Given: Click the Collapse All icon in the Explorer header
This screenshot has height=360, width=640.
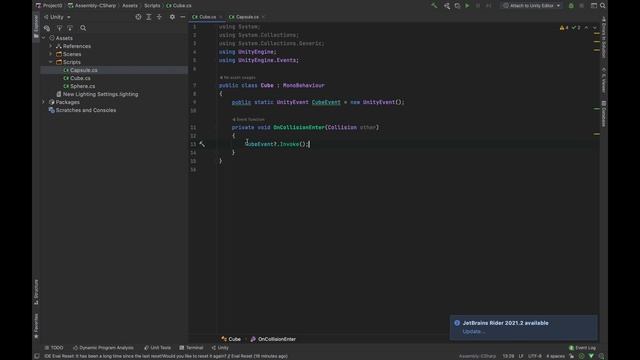Looking at the screenshot, I should pyautogui.click(x=159, y=17).
